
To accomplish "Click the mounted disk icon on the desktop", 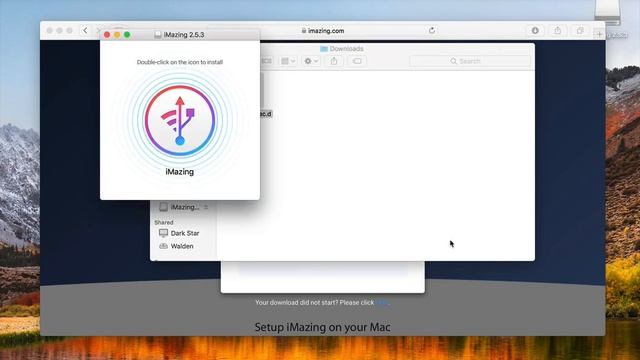I will pyautogui.click(x=607, y=12).
